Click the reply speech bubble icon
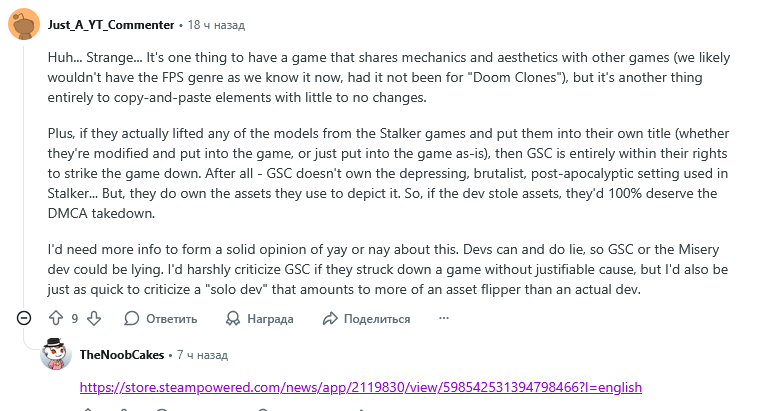The width and height of the screenshot is (773, 411). coord(131,318)
